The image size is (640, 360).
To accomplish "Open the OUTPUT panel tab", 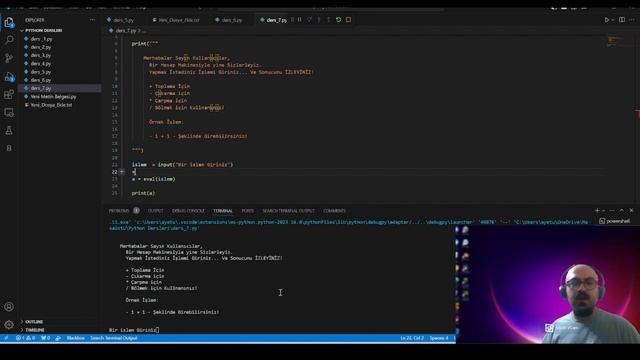I will 155,211.
